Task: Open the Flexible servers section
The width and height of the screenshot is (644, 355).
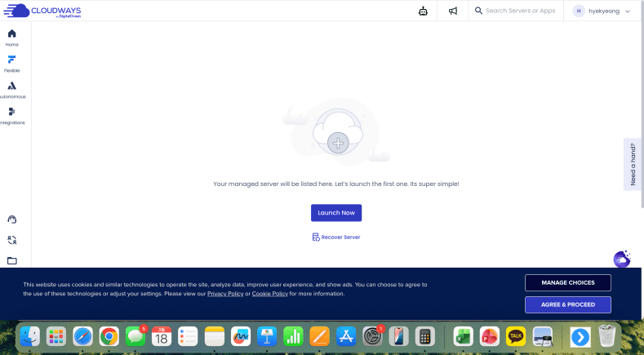Action: pos(12,64)
